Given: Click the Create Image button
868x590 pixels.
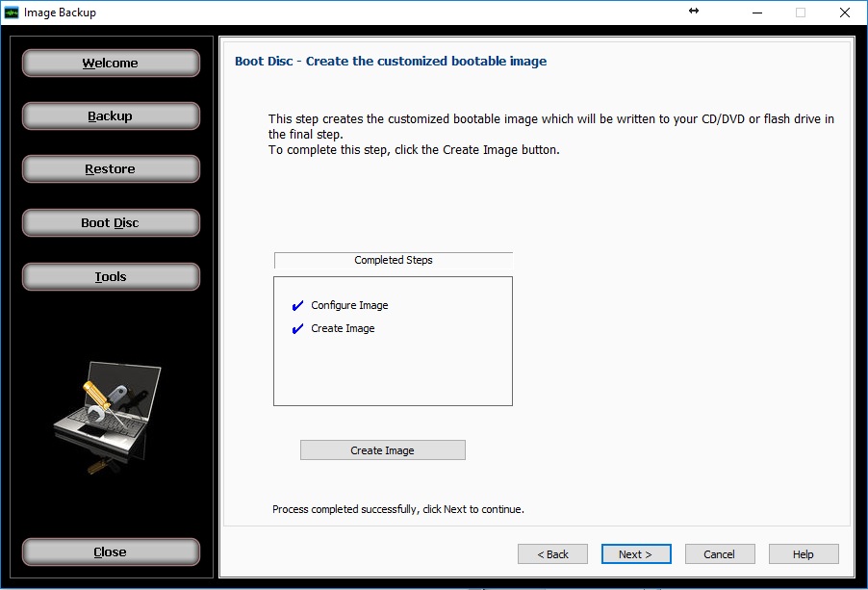Looking at the screenshot, I should pos(383,450).
